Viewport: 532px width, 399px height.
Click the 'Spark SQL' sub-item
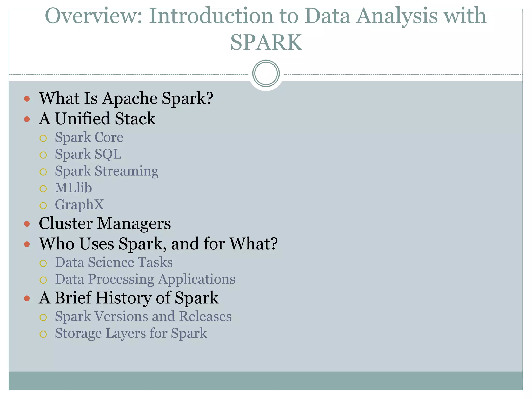tap(88, 154)
